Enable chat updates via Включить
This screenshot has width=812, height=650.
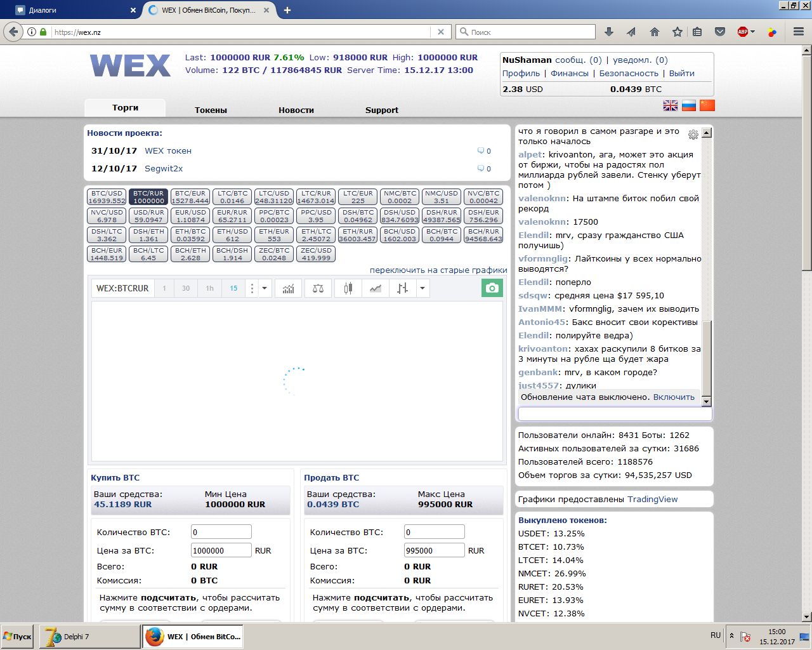pos(674,397)
